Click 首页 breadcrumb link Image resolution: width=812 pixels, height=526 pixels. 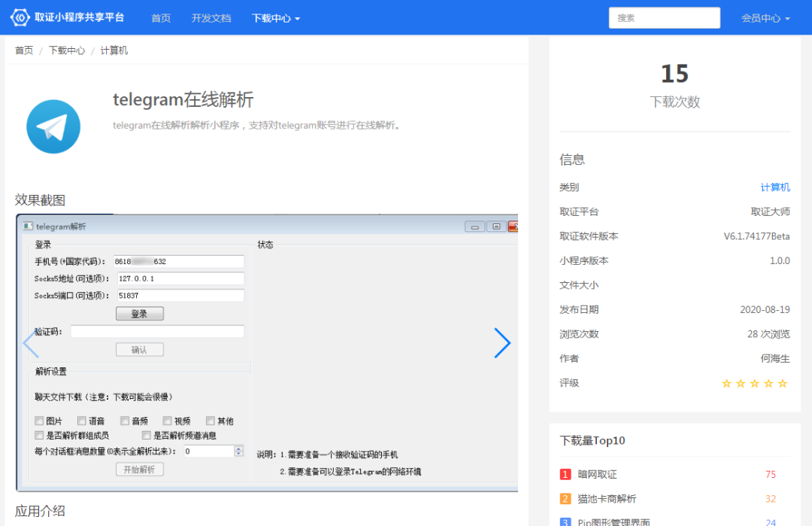pyautogui.click(x=24, y=50)
